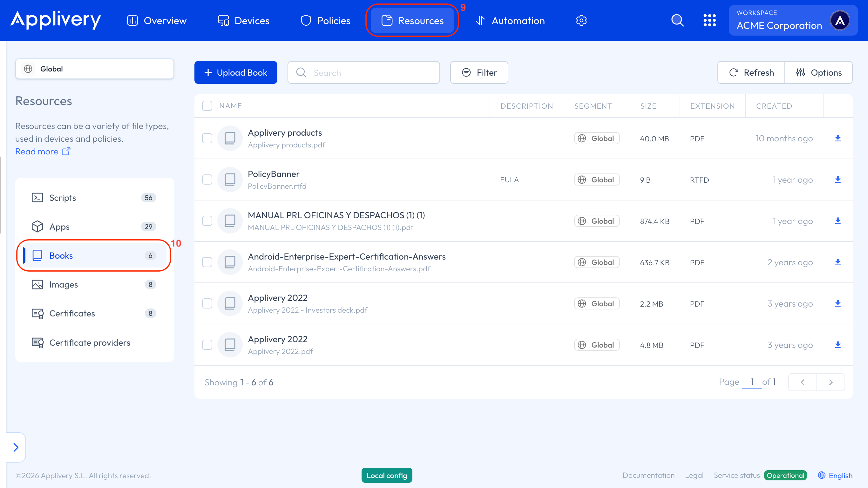868x488 pixels.
Task: Click the book icon for Applivery 2022.pdf
Action: [230, 345]
